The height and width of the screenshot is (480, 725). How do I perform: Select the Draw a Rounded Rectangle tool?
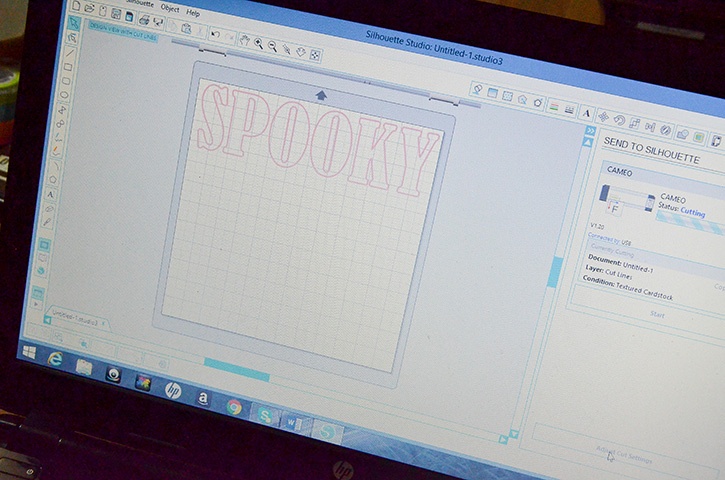click(66, 81)
